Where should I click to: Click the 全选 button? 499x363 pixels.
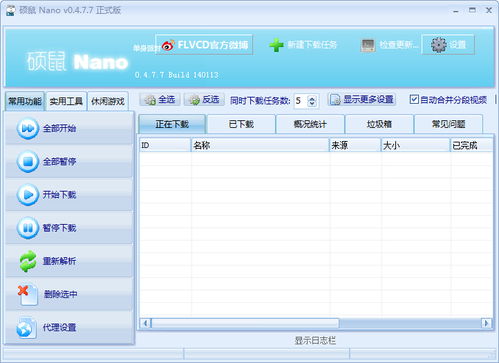(x=160, y=100)
